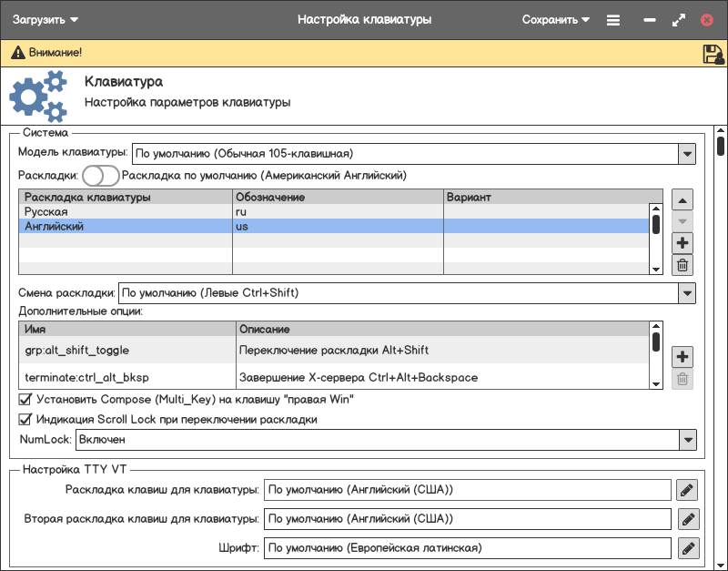This screenshot has height=571, width=728.
Task: Select the Русская layout row
Action: click(125, 211)
